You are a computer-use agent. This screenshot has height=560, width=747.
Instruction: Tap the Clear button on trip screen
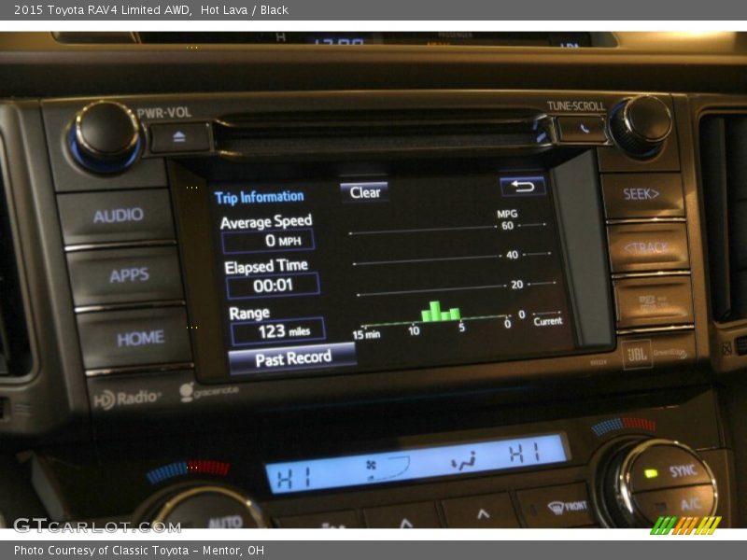click(x=364, y=192)
